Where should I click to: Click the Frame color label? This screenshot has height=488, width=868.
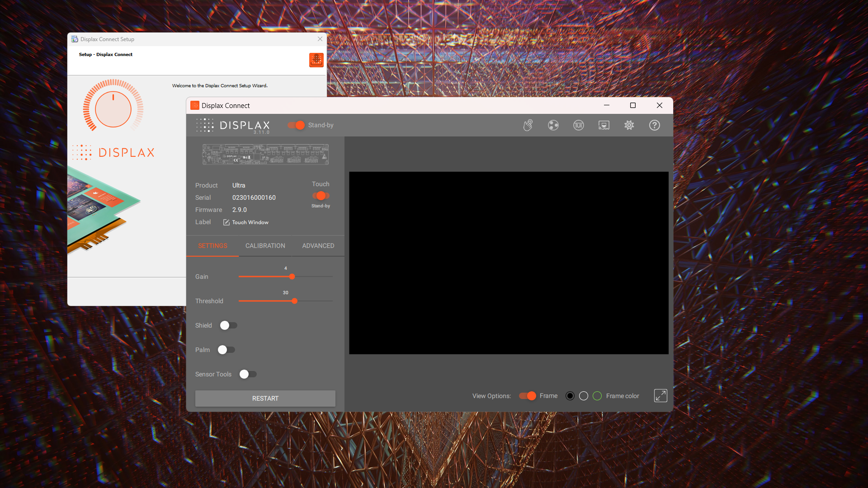coord(623,396)
